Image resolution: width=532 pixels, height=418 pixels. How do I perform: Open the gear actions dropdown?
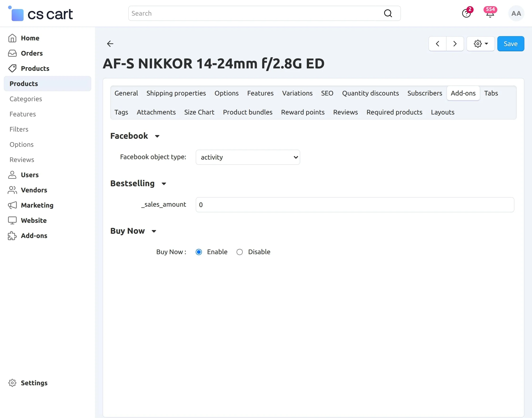(480, 44)
